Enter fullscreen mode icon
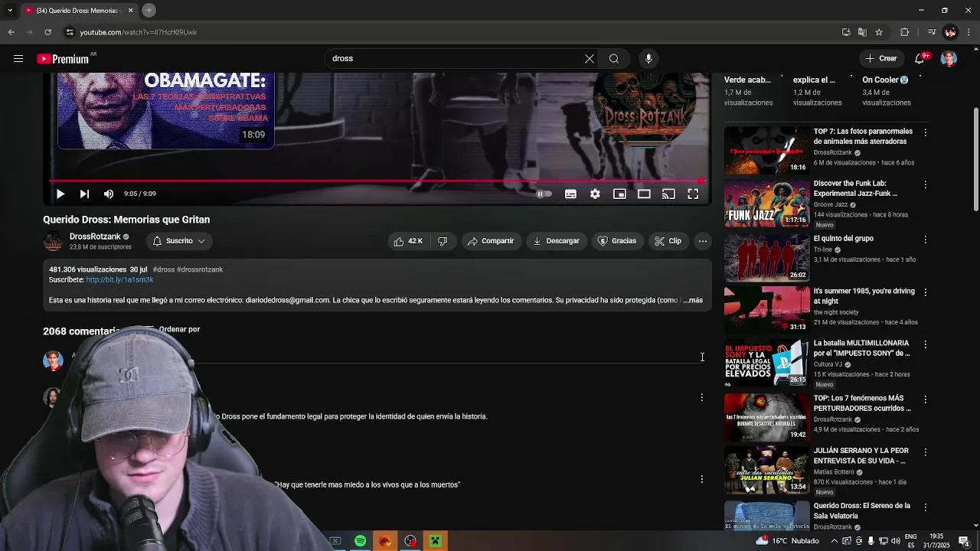This screenshot has width=980, height=551. 693,194
